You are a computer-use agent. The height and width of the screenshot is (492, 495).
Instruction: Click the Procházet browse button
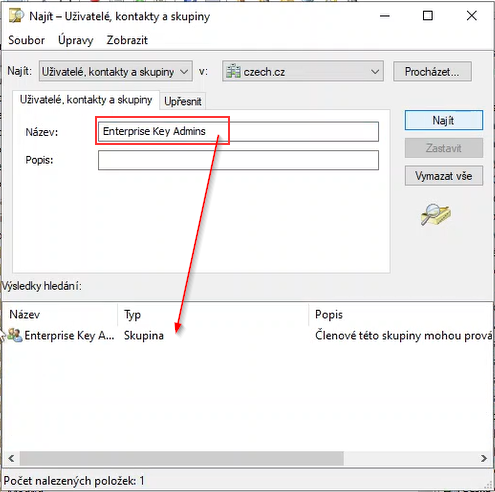[x=432, y=71]
